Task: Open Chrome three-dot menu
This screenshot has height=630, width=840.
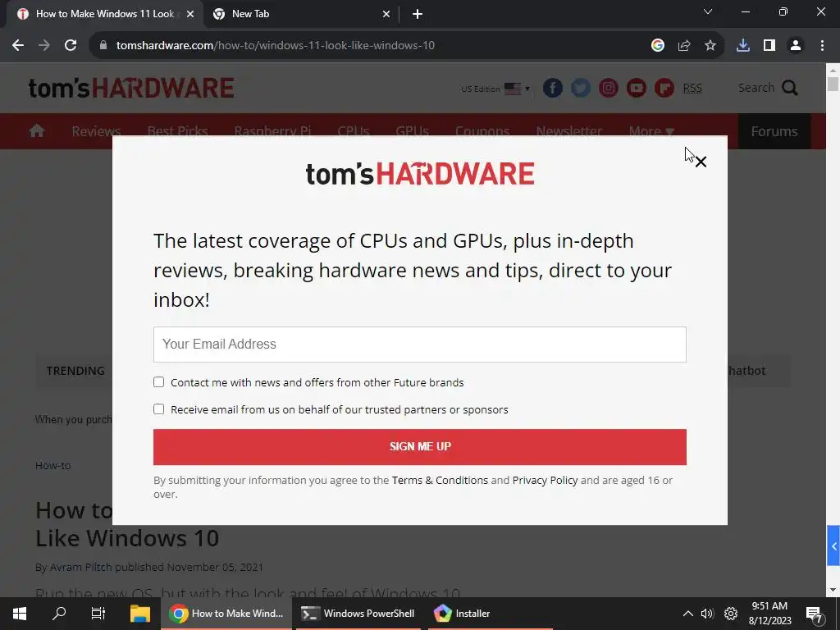Action: coord(822,45)
